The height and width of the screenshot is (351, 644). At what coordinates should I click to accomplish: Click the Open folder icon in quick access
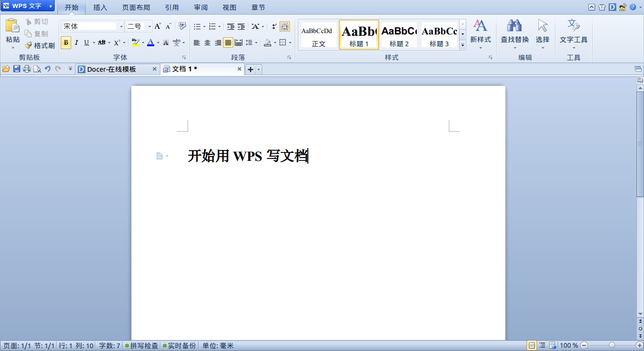pyautogui.click(x=6, y=69)
